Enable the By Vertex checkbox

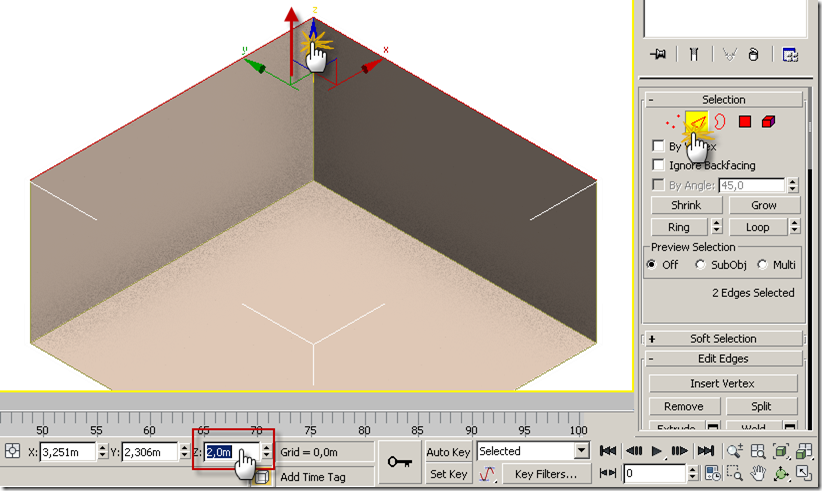[658, 146]
